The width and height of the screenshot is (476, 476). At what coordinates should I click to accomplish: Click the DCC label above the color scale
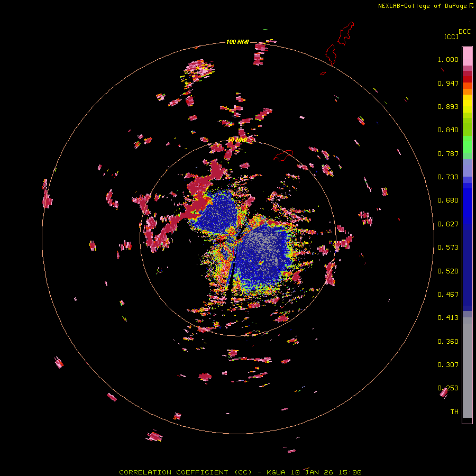(x=465, y=32)
